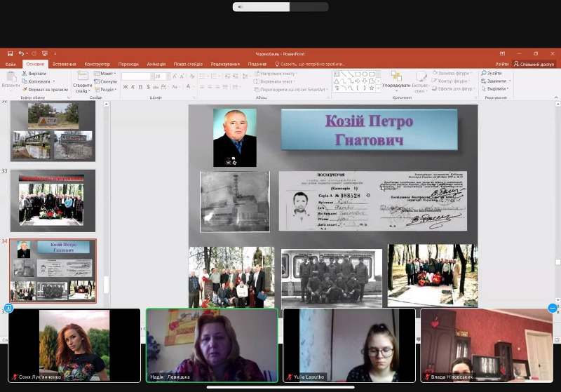The image size is (561, 392).
Task: Switch to the Анімація tab
Action: pos(156,64)
